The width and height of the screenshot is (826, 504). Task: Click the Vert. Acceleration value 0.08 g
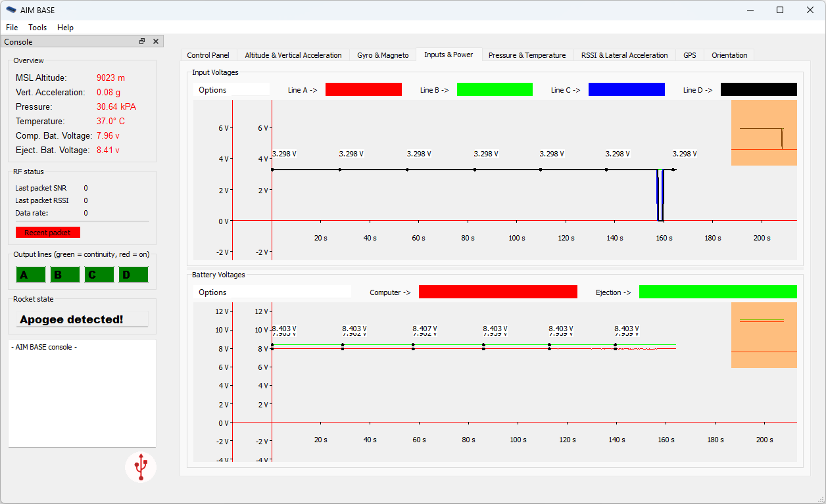pyautogui.click(x=109, y=92)
